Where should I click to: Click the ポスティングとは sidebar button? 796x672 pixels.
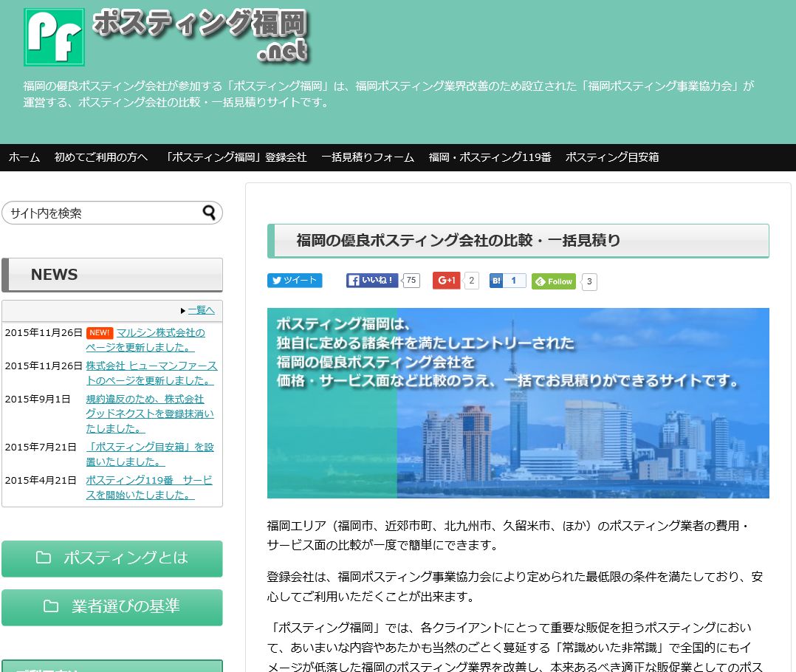pyautogui.click(x=112, y=558)
